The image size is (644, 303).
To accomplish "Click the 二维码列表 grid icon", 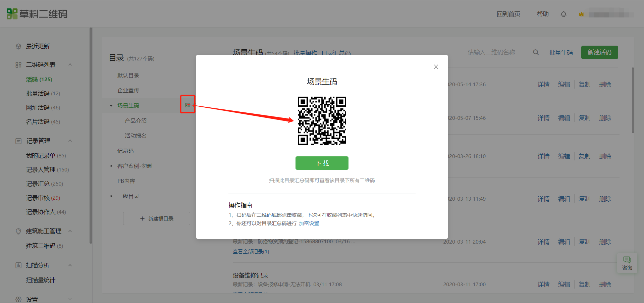I will [18, 65].
